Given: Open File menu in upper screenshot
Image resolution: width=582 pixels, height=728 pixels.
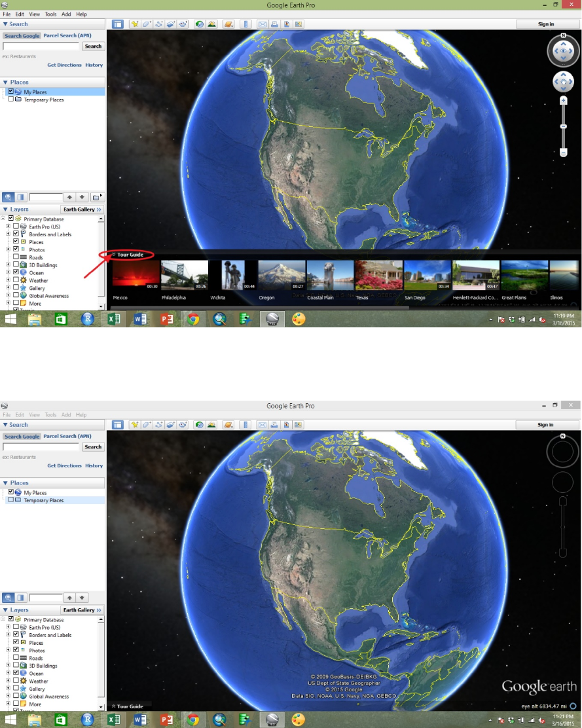Looking at the screenshot, I should pyautogui.click(x=7, y=14).
